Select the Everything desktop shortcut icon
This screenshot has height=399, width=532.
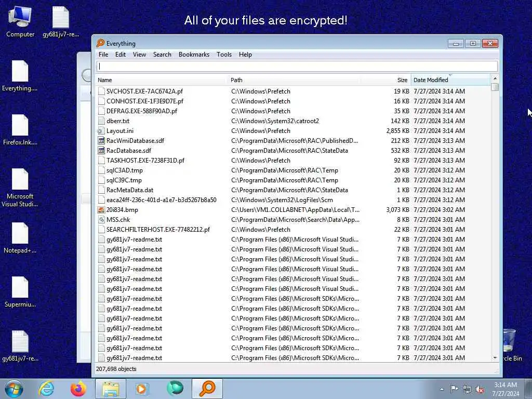point(20,76)
